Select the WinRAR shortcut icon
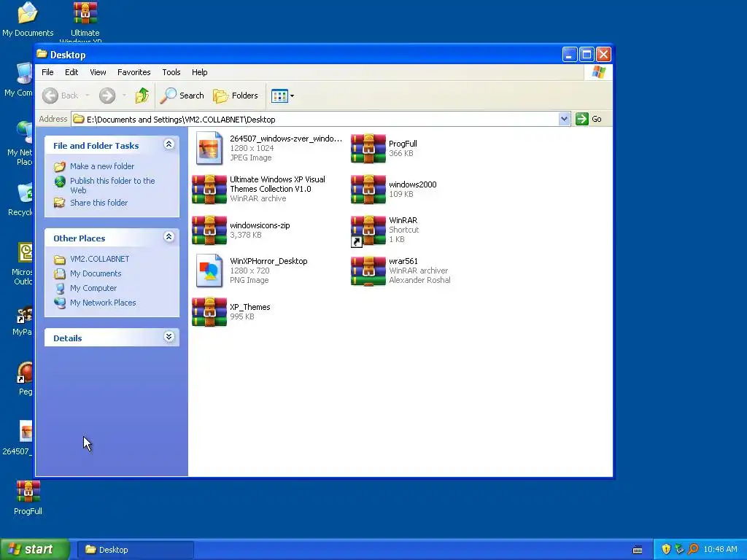747x560 pixels. (x=368, y=231)
